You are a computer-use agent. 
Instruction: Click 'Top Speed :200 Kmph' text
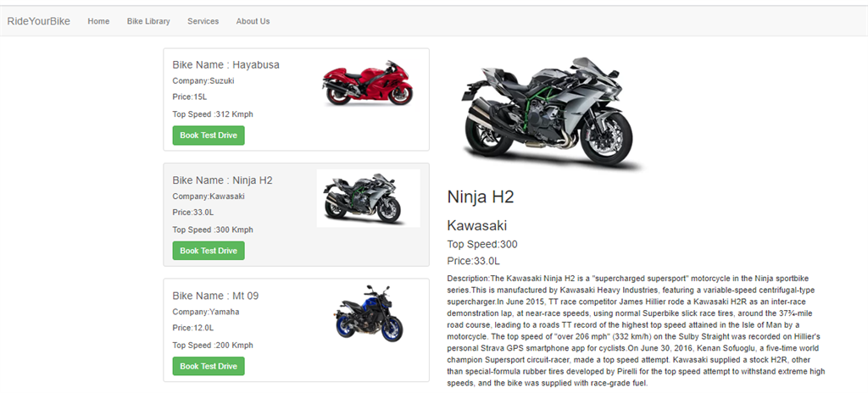(x=213, y=346)
